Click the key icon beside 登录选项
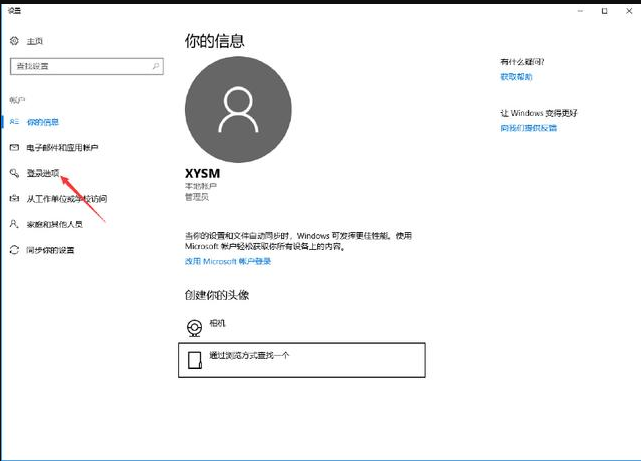641x461 pixels. click(x=14, y=173)
